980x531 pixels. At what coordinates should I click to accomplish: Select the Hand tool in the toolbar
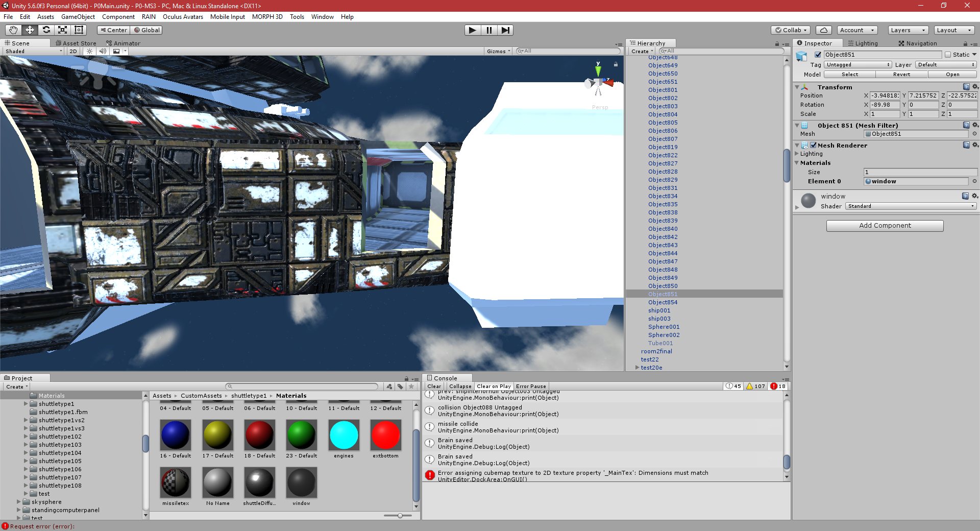tap(13, 30)
